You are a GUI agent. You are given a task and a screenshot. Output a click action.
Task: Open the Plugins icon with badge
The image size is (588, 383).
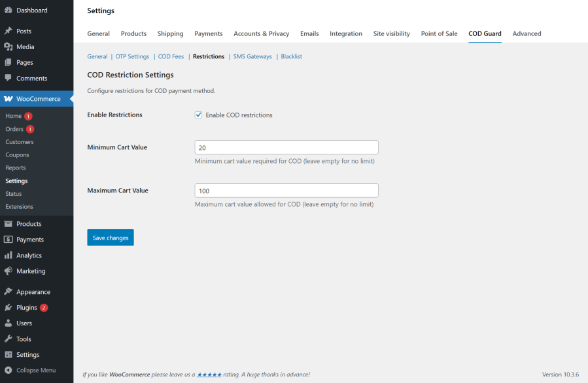pos(8,307)
